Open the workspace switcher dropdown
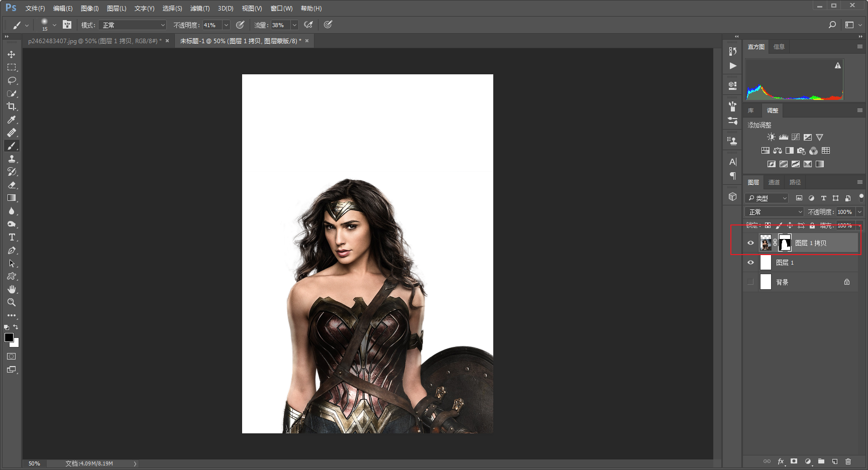 point(853,25)
